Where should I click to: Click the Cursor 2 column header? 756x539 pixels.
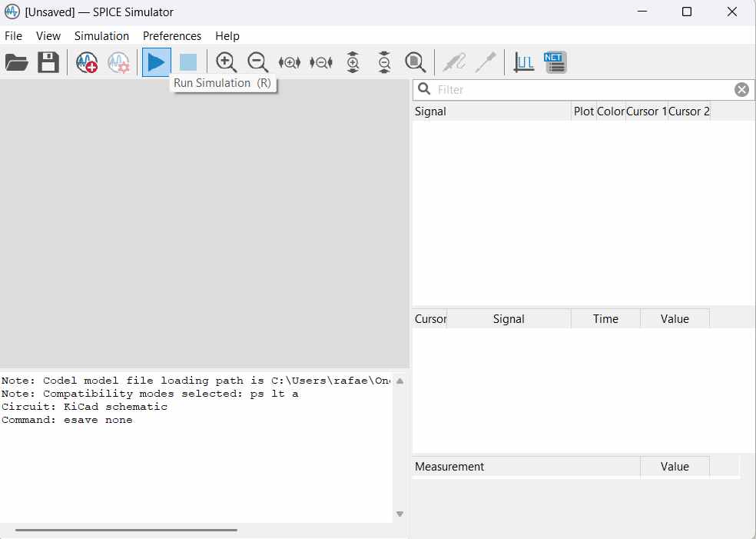tap(689, 111)
